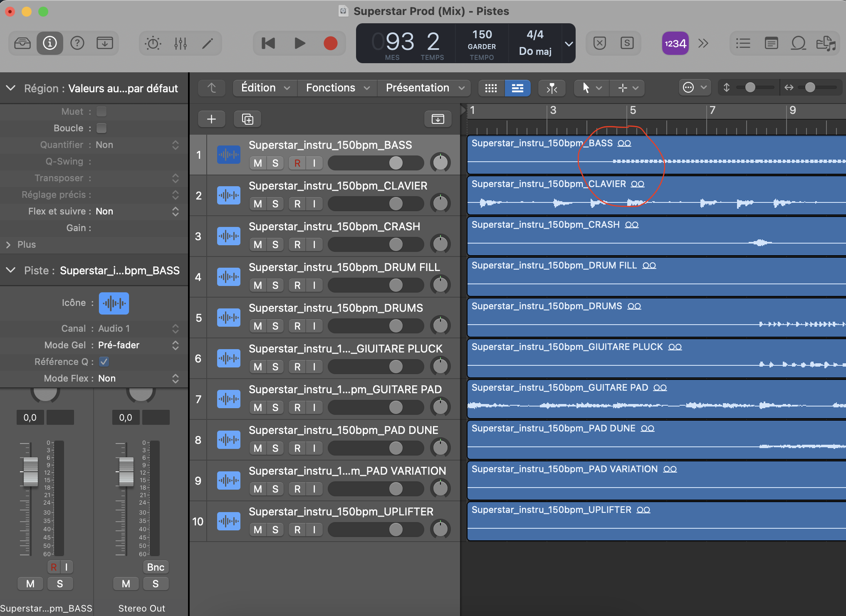Open the Mixer icon in the control bar
This screenshot has width=846, height=616.
point(181,43)
